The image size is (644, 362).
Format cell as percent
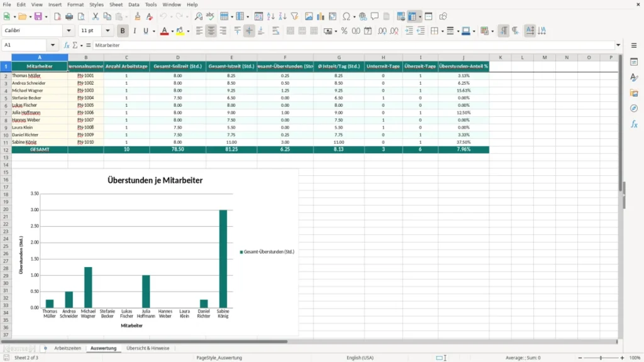(344, 31)
